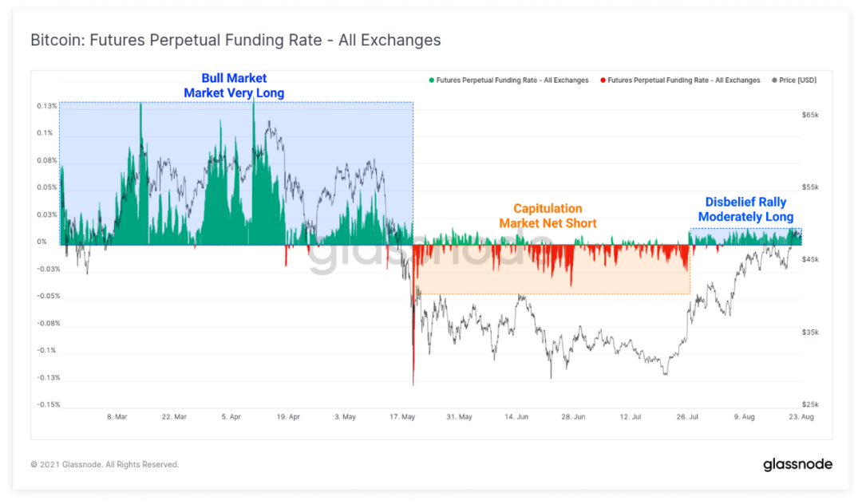Select the 26. Jul date axis marker
Image resolution: width=862 pixels, height=504 pixels.
687,417
